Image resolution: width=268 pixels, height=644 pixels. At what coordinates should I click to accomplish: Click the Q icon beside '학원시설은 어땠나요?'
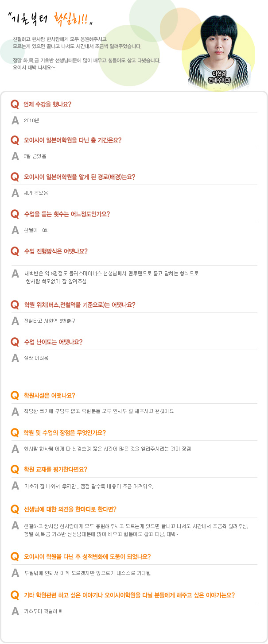tap(15, 395)
